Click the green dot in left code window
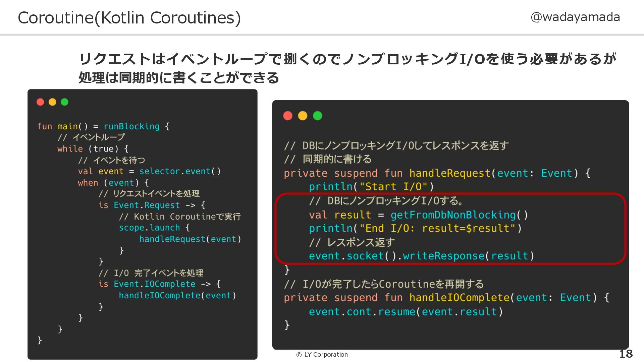Viewport: 644px width, 362px height. click(64, 102)
